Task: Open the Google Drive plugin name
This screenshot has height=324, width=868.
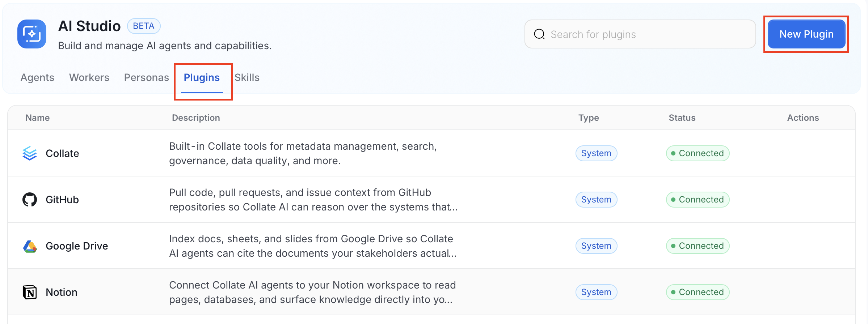Action: tap(77, 246)
